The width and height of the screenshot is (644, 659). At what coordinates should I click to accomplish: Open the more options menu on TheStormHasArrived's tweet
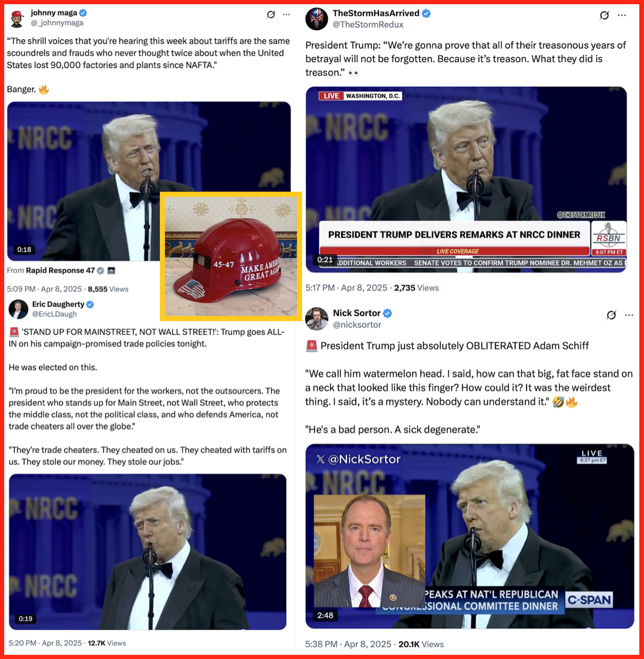(622, 15)
